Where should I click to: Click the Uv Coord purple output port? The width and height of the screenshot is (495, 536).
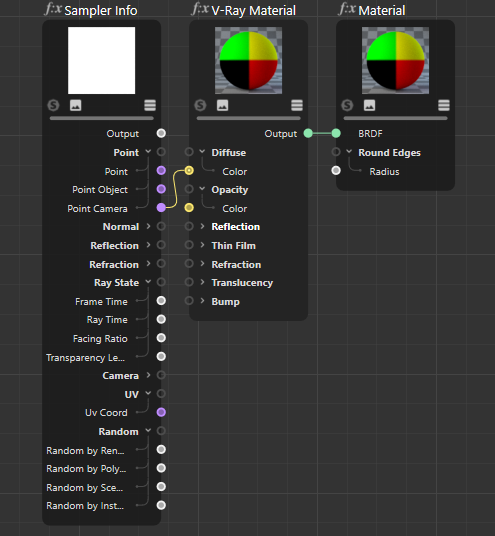point(161,412)
